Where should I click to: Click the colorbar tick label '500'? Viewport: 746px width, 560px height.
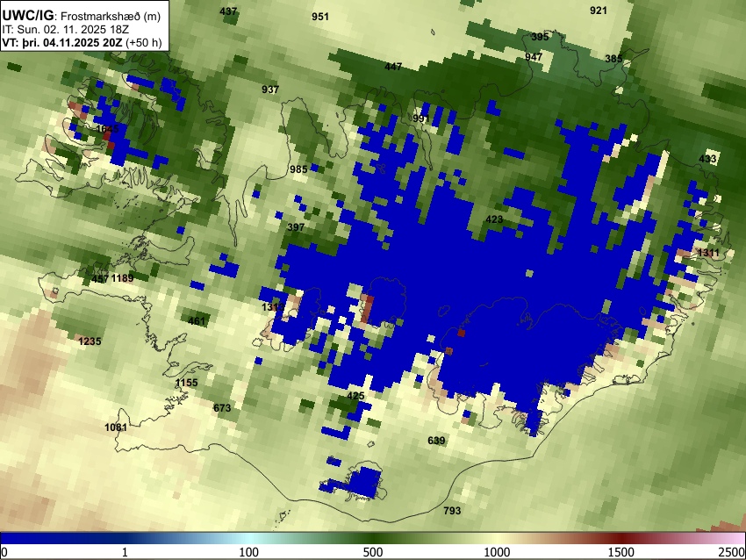[x=373, y=552]
